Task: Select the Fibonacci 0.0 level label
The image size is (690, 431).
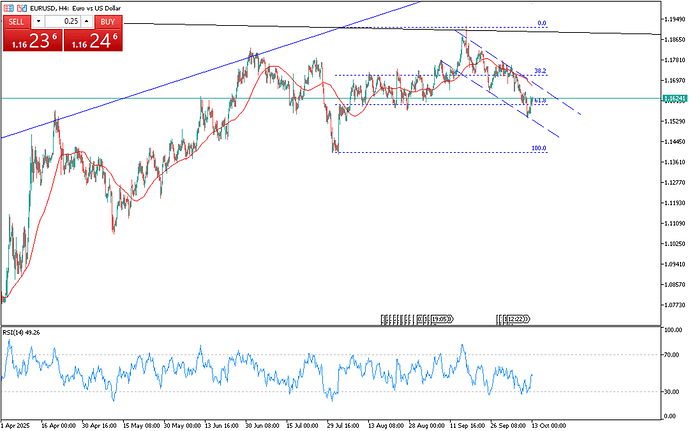Action: pos(541,23)
